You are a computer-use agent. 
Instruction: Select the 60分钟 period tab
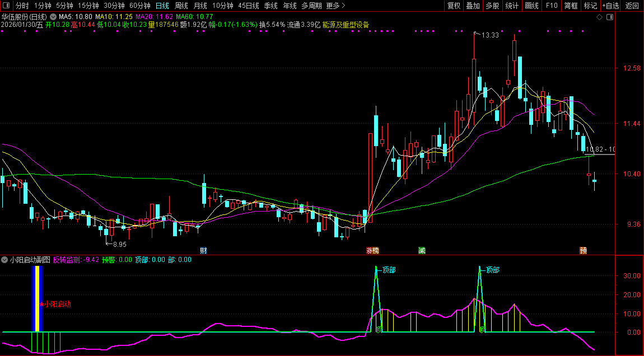point(140,6)
